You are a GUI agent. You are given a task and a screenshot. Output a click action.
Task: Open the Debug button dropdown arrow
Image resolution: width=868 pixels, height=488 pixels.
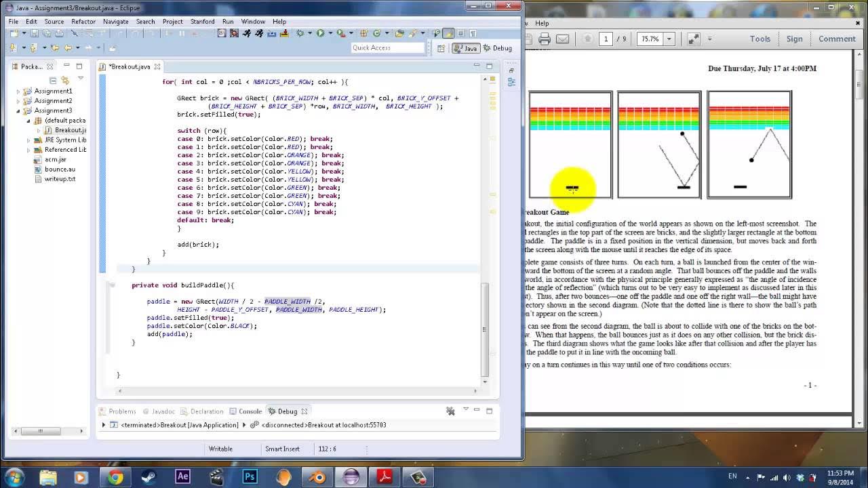coord(310,33)
